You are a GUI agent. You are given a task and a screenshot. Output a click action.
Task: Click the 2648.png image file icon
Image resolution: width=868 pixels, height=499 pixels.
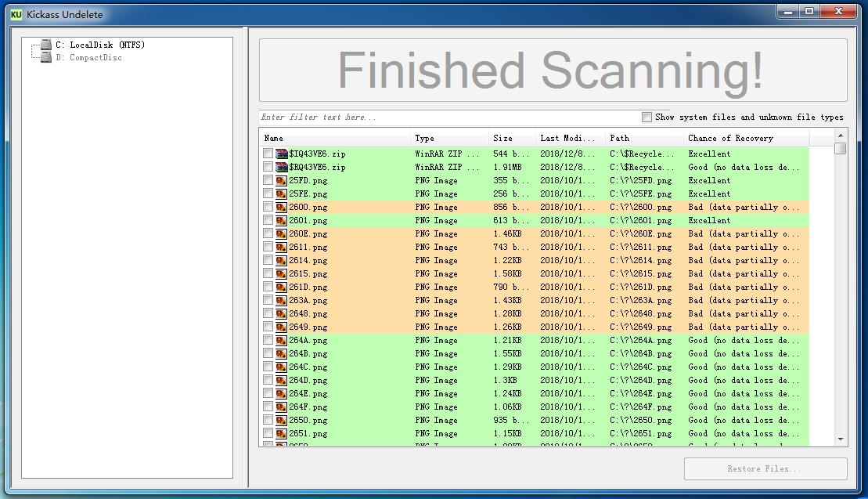coord(282,313)
